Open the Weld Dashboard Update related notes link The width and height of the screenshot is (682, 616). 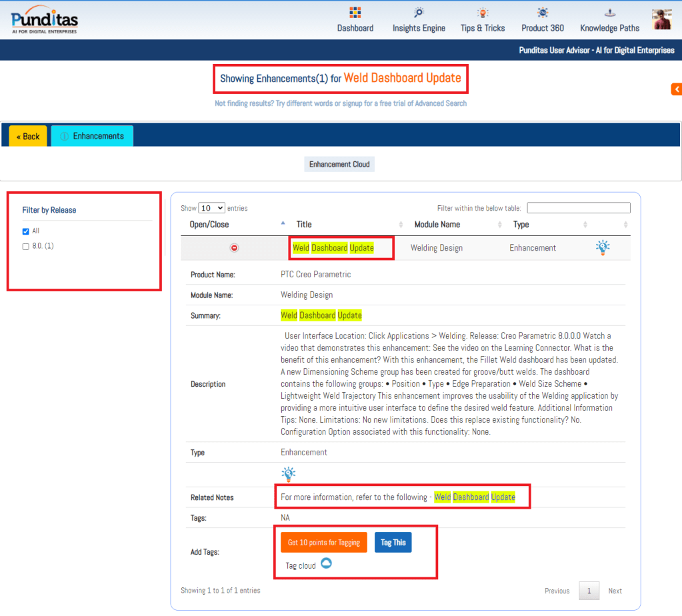pyautogui.click(x=474, y=497)
